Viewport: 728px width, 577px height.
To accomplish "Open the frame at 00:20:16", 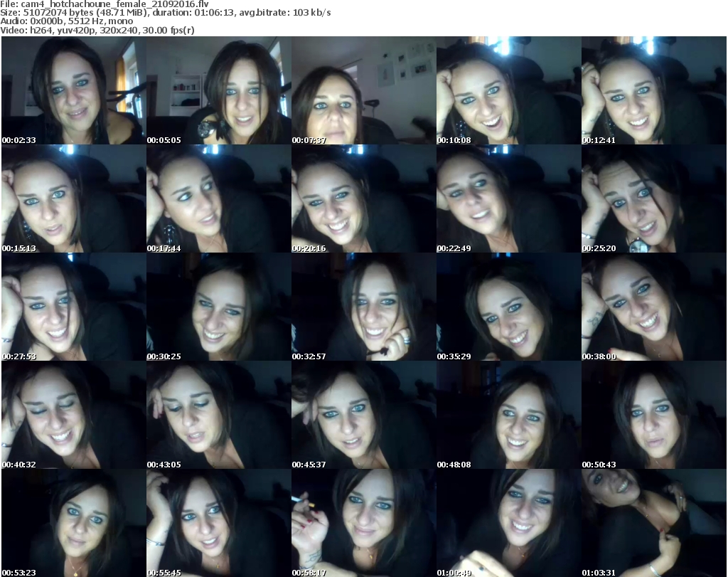I will tap(363, 198).
